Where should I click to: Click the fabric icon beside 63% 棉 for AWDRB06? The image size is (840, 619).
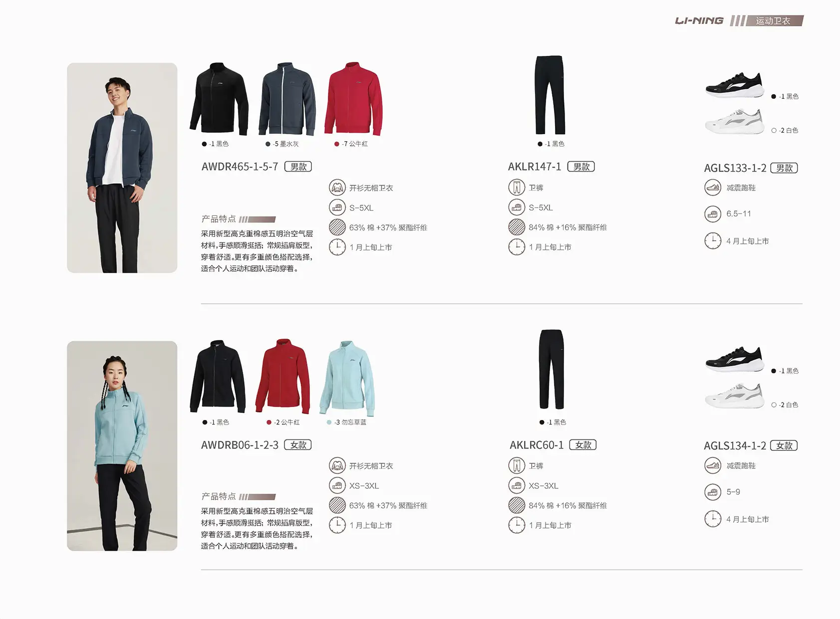(x=337, y=505)
